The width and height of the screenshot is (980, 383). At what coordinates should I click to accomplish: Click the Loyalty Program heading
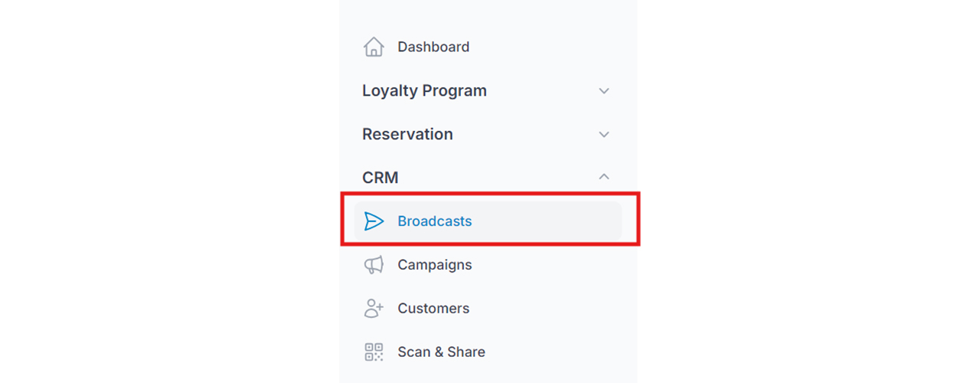[x=424, y=91]
